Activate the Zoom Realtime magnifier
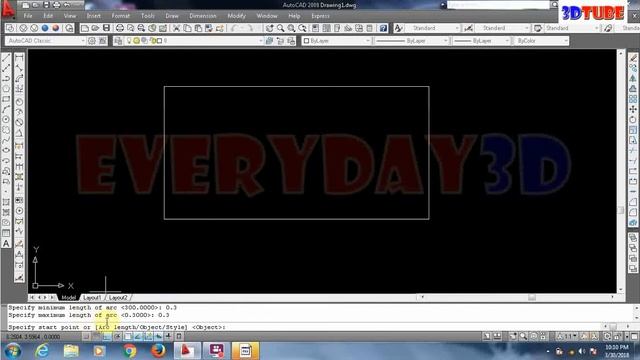 280,28
